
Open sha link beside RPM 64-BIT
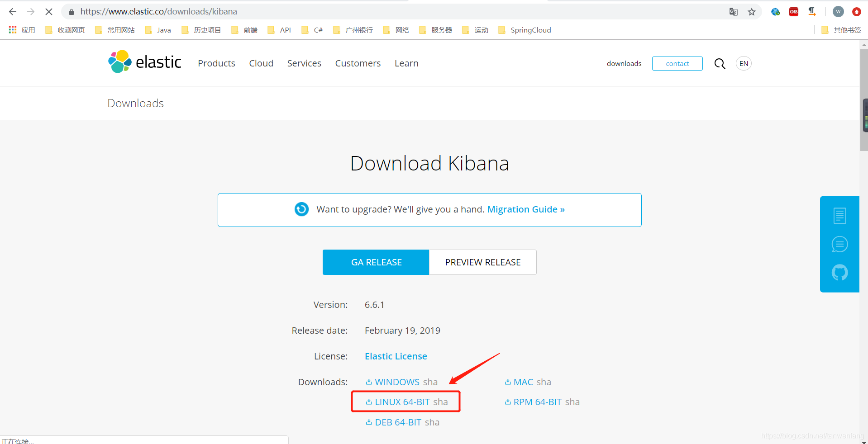point(572,402)
